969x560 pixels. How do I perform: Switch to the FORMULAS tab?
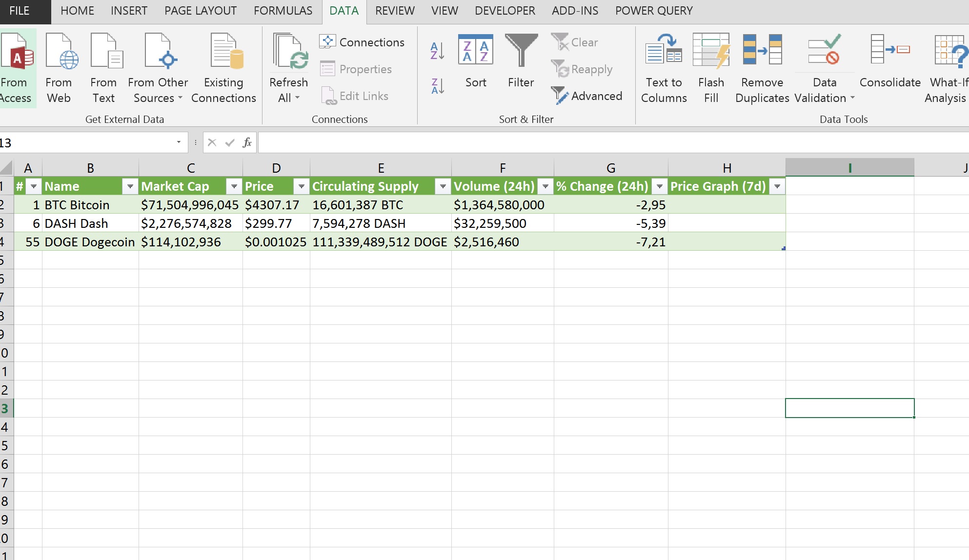coord(283,11)
